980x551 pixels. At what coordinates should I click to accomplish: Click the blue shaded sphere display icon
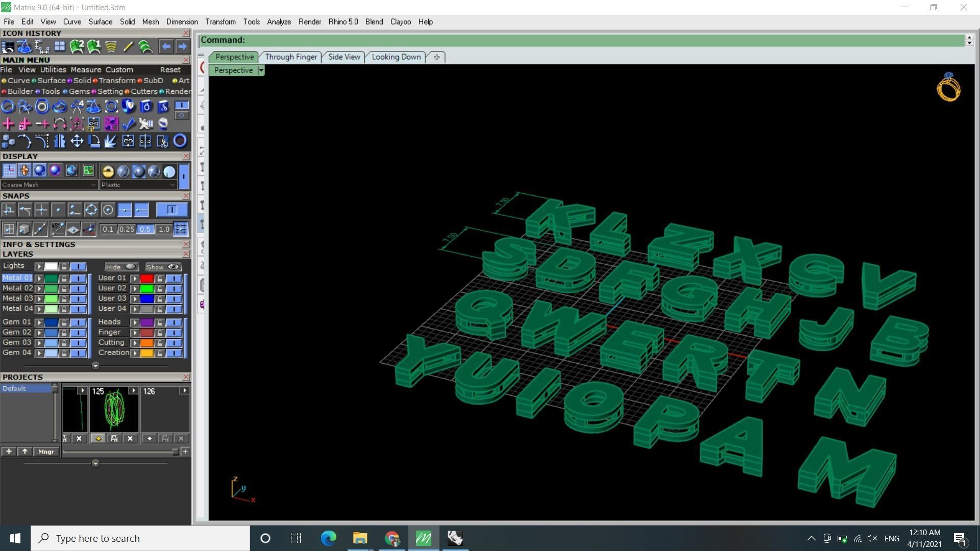tap(39, 170)
